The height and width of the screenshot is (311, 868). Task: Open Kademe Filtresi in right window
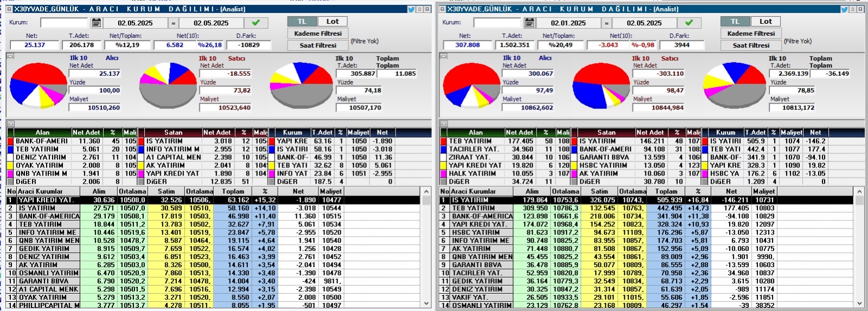[751, 34]
